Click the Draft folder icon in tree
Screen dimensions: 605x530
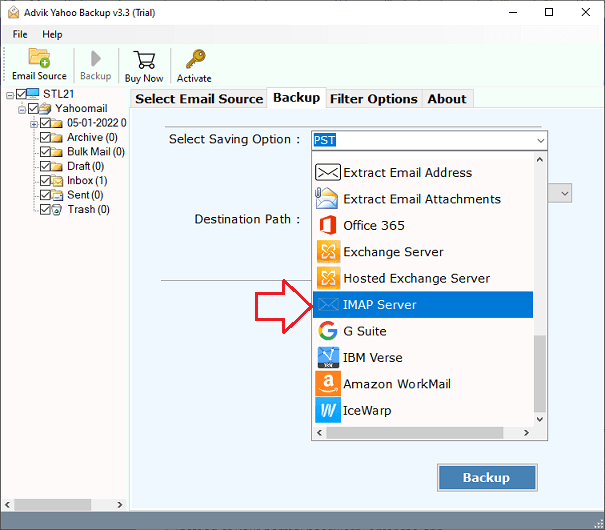[x=57, y=167]
